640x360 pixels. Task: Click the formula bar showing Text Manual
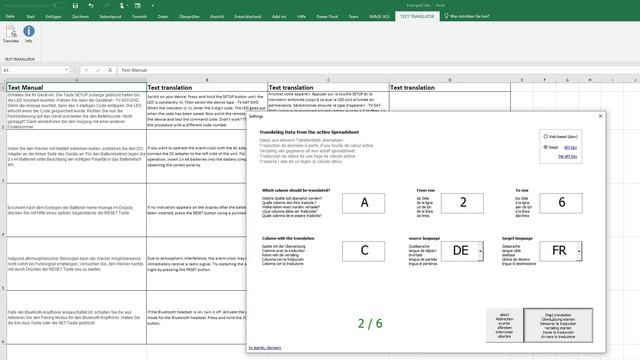coord(379,70)
